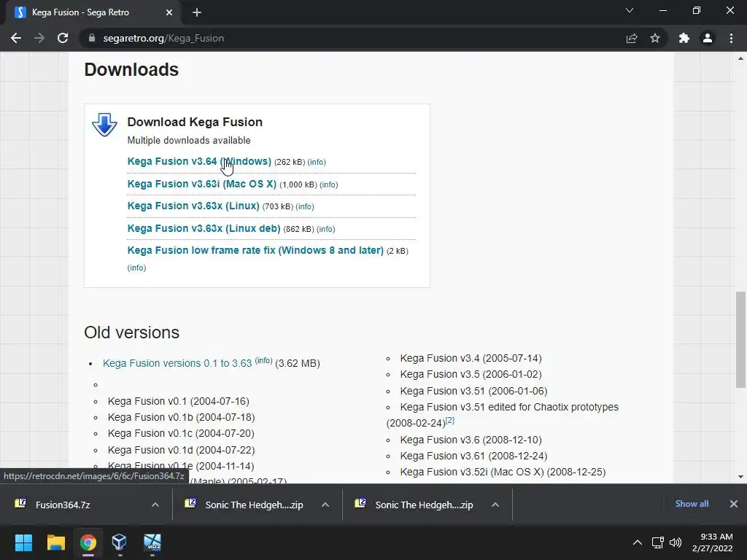Open the last Sonic The Hedgeh....zip download
This screenshot has height=560, width=747.
point(414,505)
